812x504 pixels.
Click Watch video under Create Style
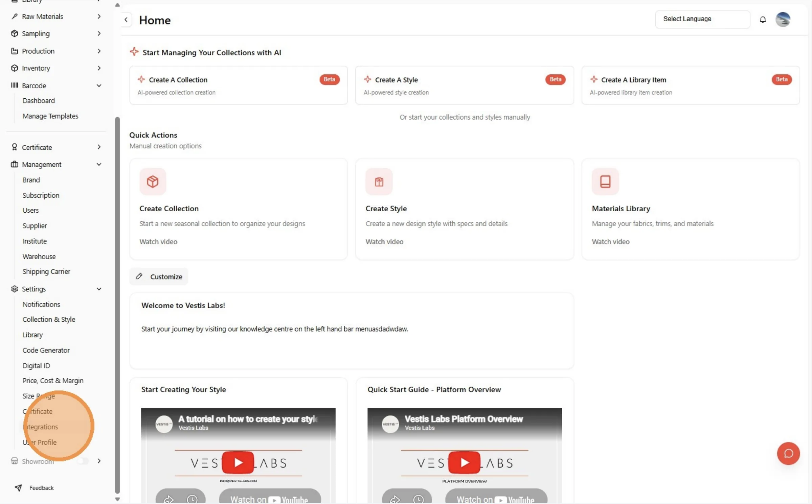(384, 241)
